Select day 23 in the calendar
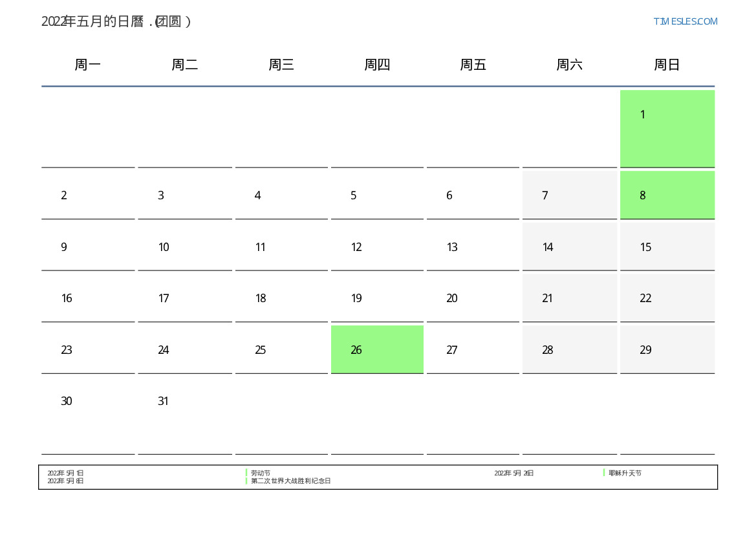This screenshot has height=535, width=756. 88,349
